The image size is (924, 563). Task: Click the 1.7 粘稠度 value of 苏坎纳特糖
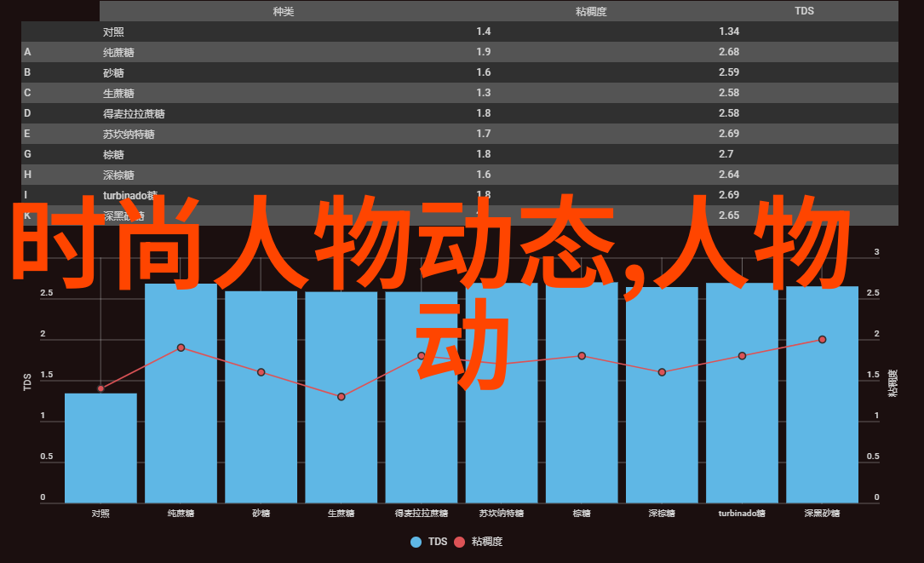coord(483,133)
